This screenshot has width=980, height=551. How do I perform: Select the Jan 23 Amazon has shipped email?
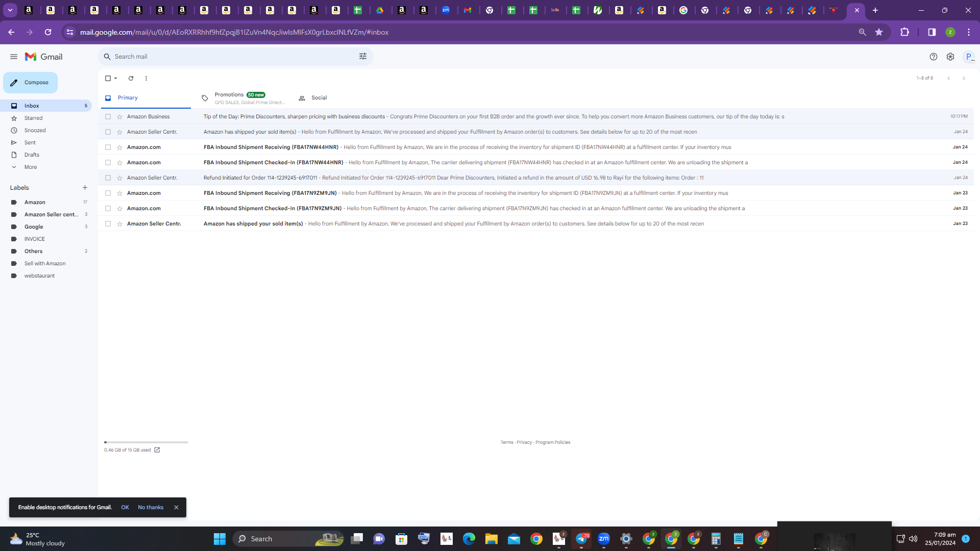coord(108,224)
